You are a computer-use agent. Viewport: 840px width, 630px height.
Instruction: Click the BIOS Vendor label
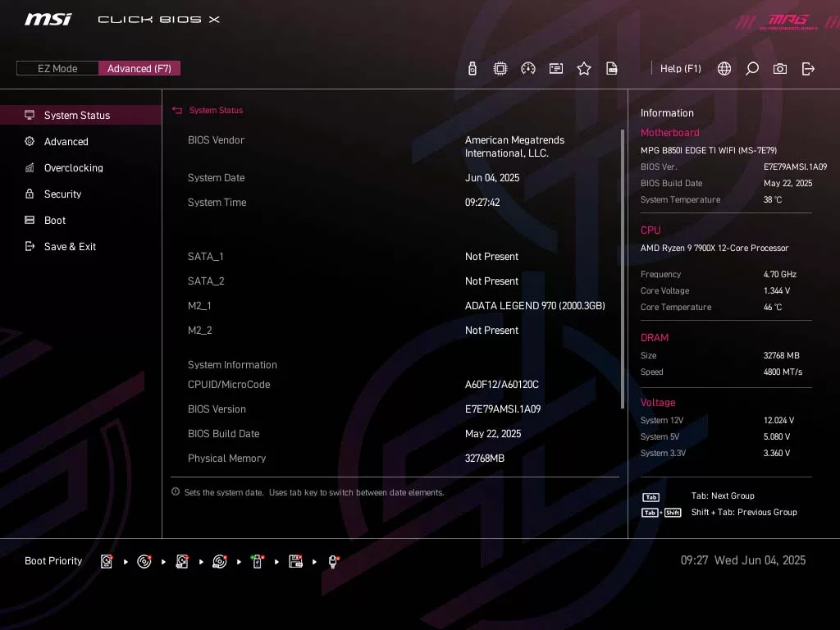216,139
